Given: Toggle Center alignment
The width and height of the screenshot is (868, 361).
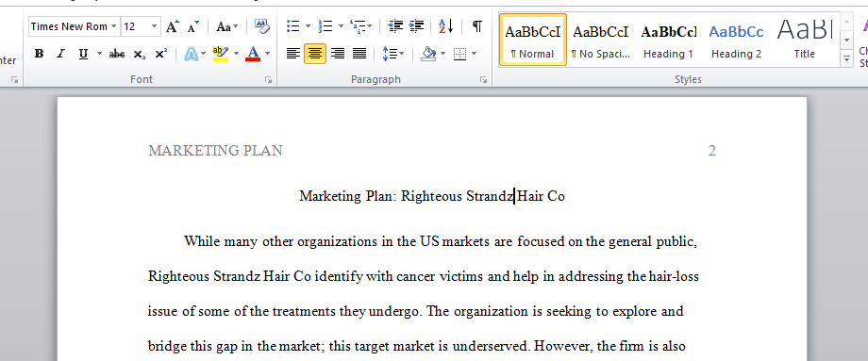Looking at the screenshot, I should pos(315,54).
